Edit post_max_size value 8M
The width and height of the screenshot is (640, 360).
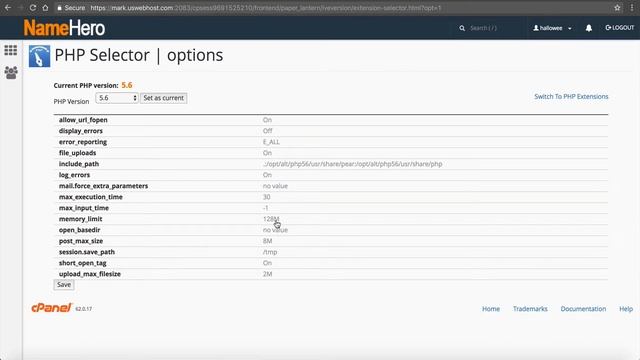tap(267, 241)
